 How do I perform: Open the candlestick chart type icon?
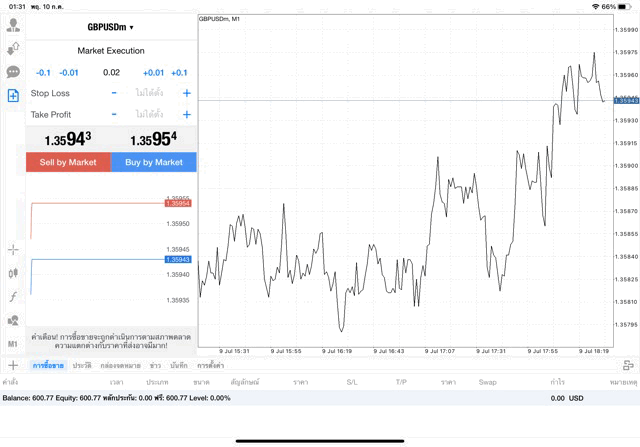13,273
